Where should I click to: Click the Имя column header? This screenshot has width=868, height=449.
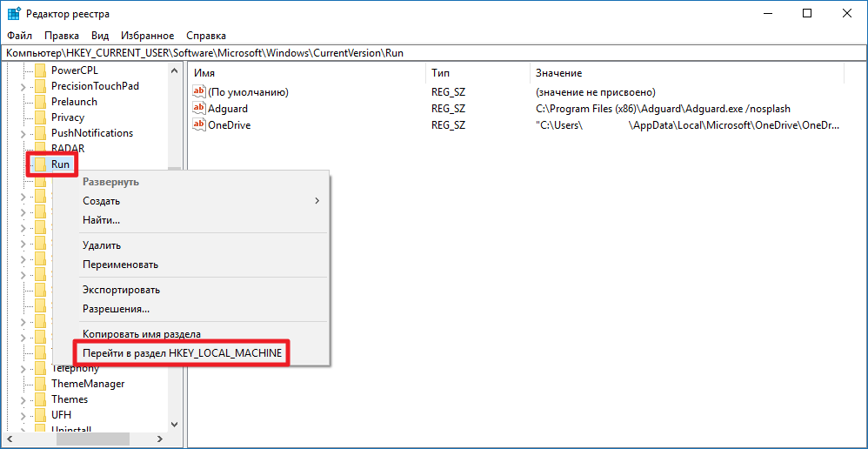[204, 73]
